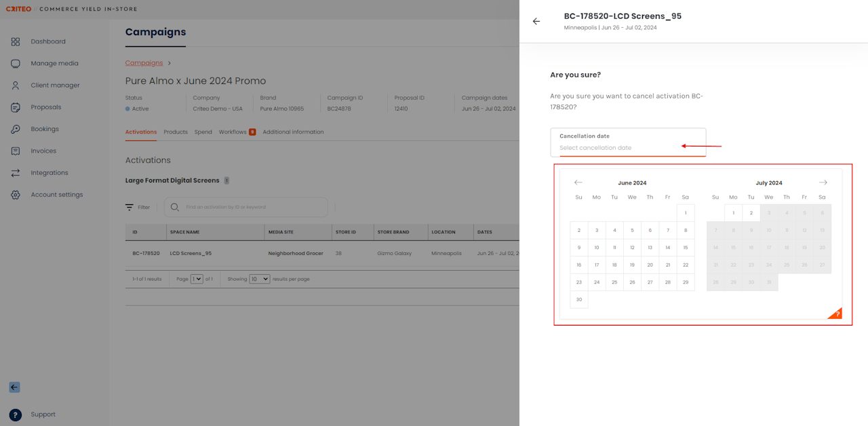Go to next month in calendar
This screenshot has width=868, height=426.
pyautogui.click(x=823, y=182)
